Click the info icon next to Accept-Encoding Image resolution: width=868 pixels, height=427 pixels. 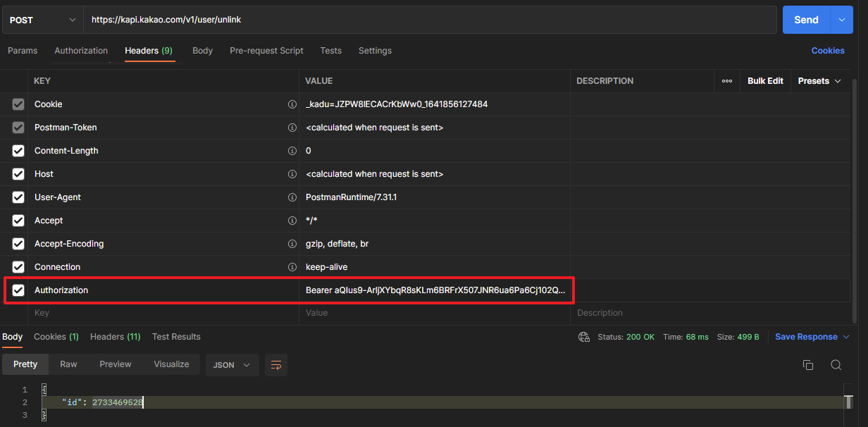pos(292,244)
